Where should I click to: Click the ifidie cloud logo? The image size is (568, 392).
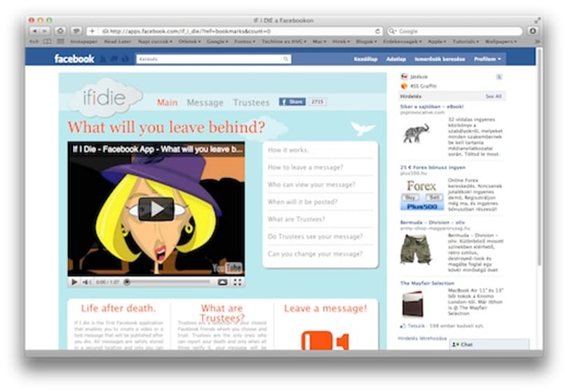point(104,97)
